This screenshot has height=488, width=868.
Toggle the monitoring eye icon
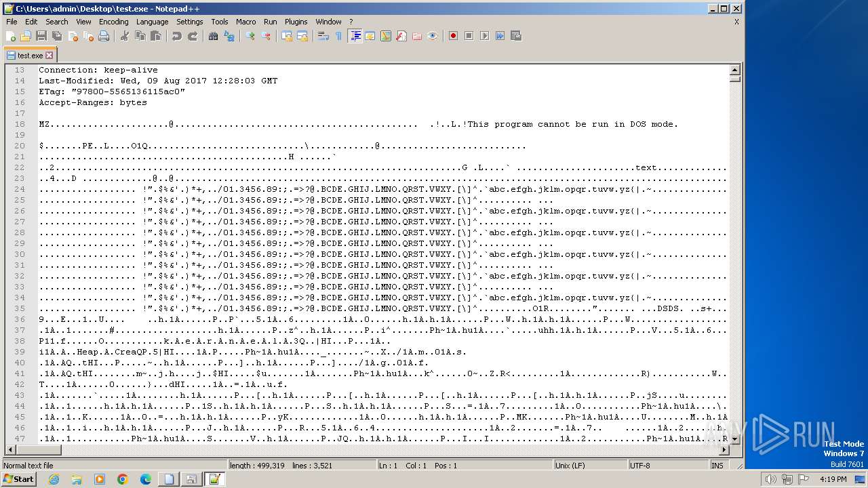tap(433, 36)
